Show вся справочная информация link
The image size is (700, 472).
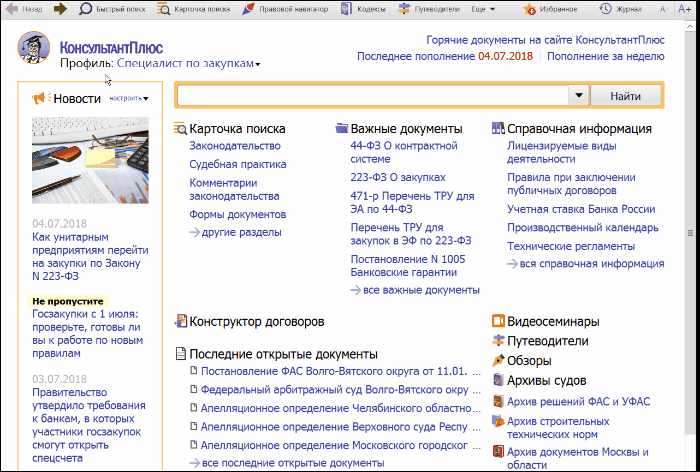[x=586, y=263]
